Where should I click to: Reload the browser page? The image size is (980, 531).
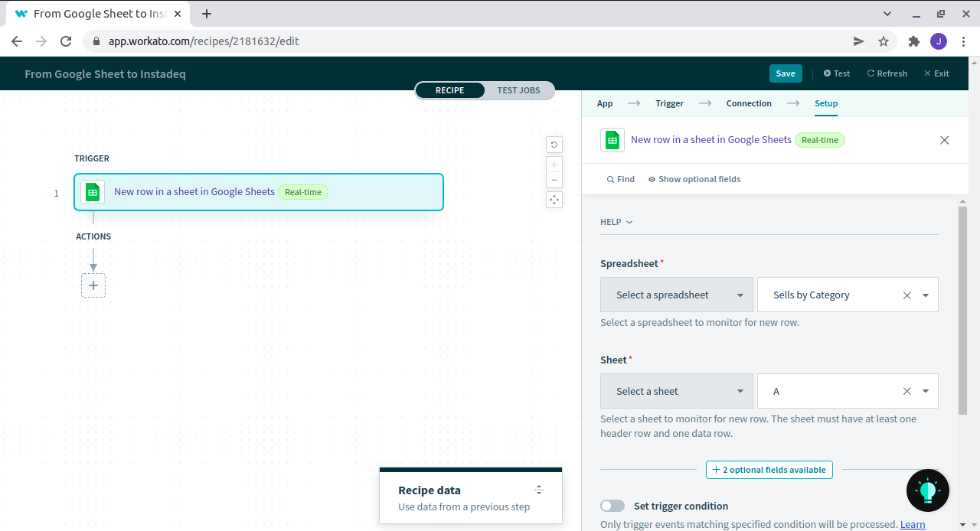tap(66, 41)
